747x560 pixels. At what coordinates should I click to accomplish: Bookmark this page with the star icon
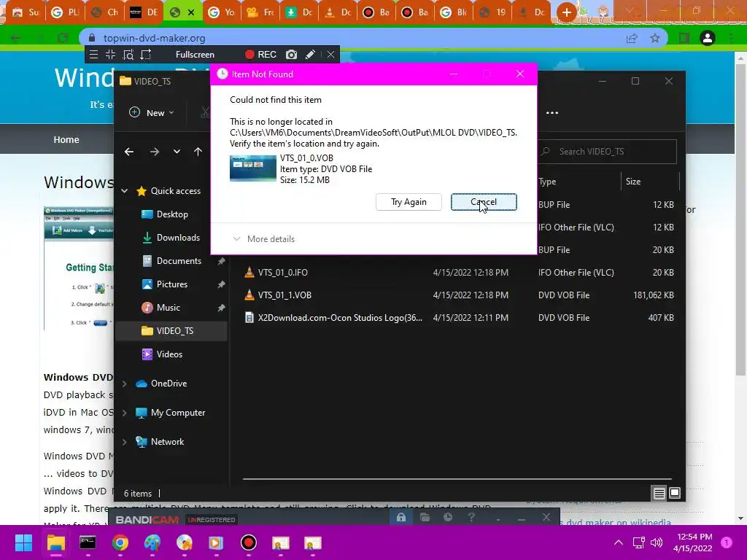(x=655, y=38)
